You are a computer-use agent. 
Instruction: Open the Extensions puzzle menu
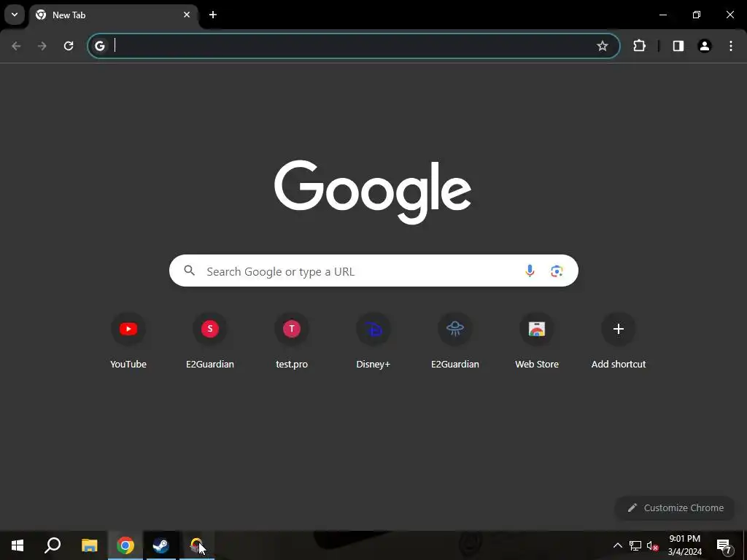(x=639, y=46)
